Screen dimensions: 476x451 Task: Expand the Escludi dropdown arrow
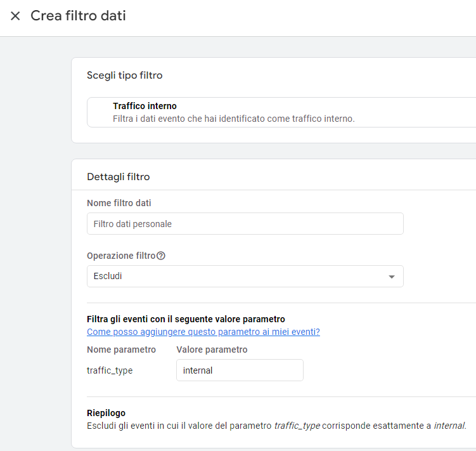coord(391,277)
